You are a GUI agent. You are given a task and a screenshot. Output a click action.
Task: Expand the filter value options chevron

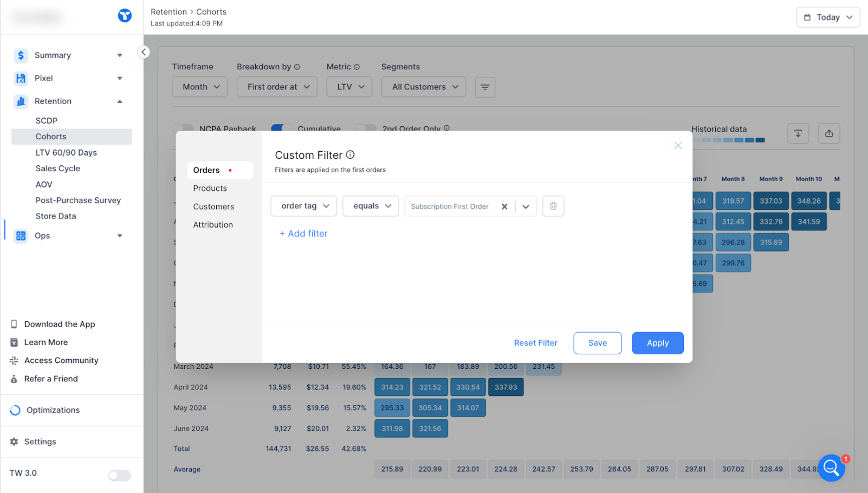pos(526,206)
